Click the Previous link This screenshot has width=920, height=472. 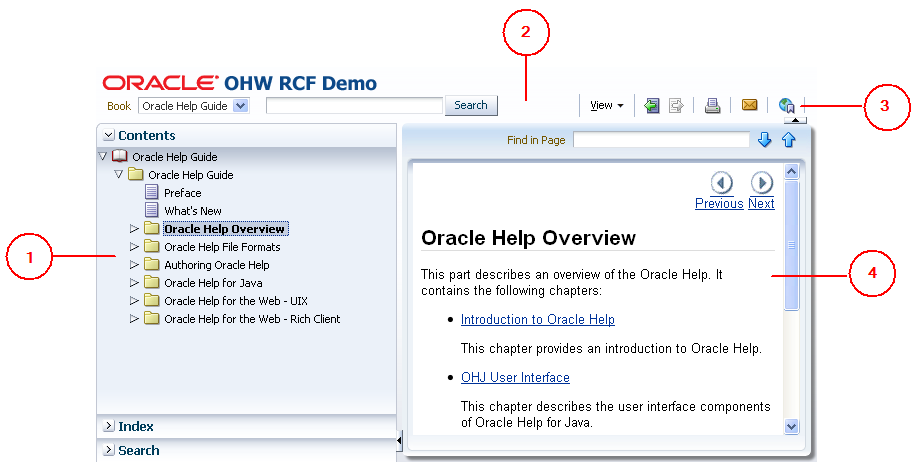pos(719,204)
